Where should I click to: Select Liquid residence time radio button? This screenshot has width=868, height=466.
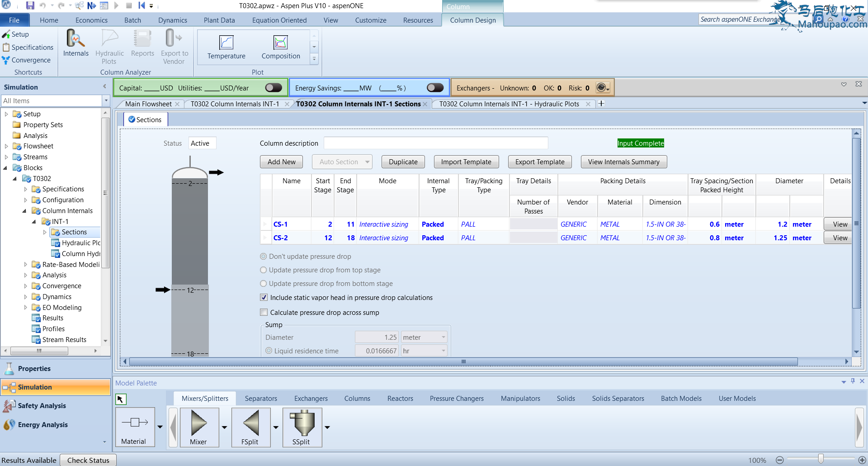[x=269, y=351]
